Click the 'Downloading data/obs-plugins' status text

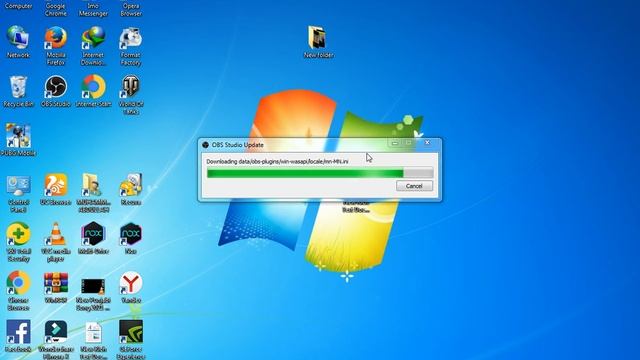click(277, 162)
